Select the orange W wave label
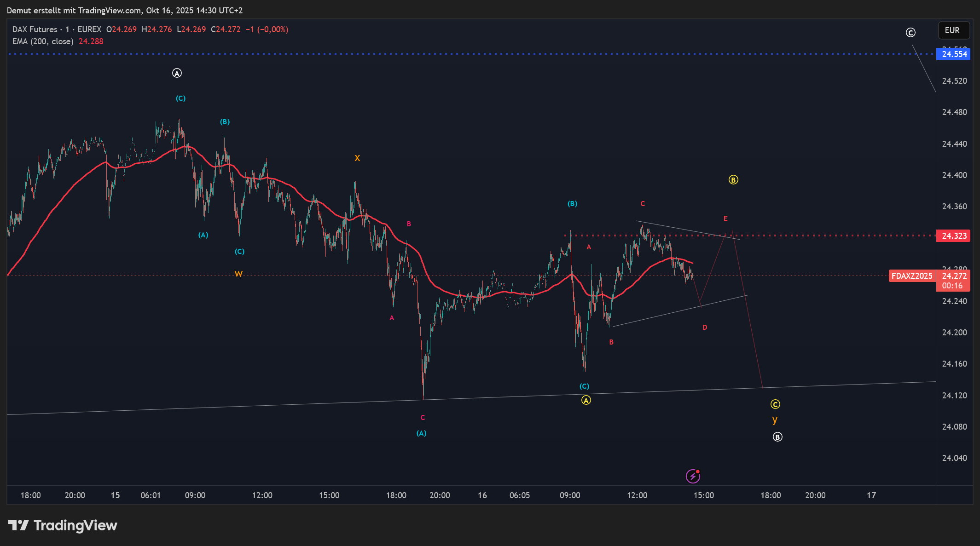 238,274
